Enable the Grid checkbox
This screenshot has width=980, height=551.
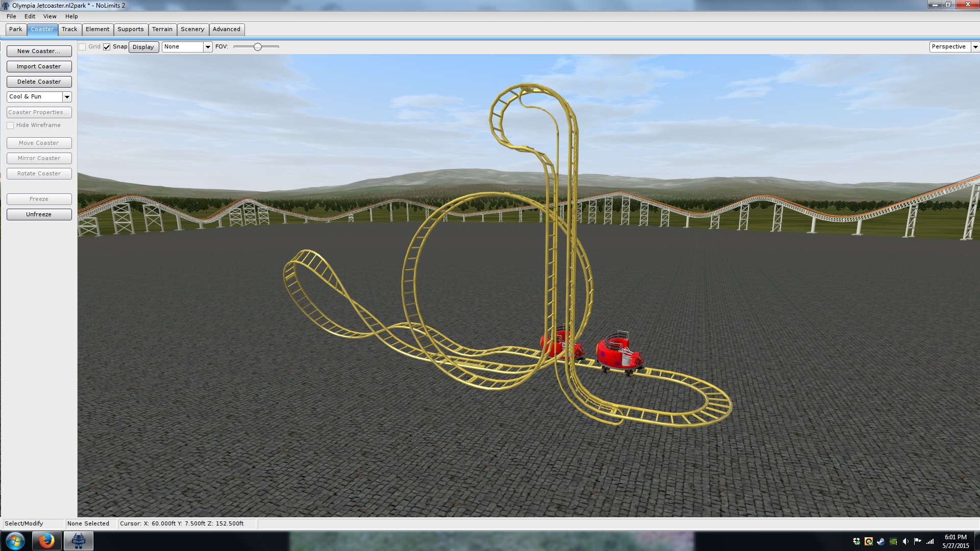82,47
